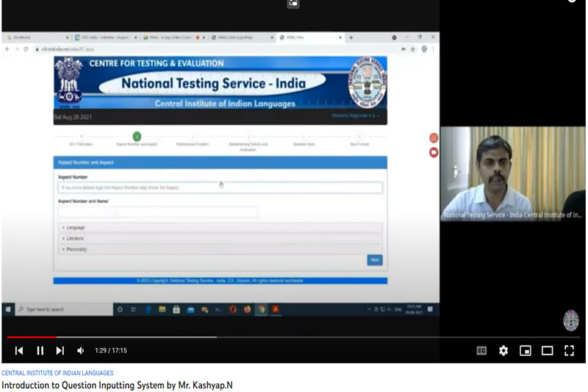Click the blue Next button
This screenshot has width=588, height=392.
coord(375,260)
